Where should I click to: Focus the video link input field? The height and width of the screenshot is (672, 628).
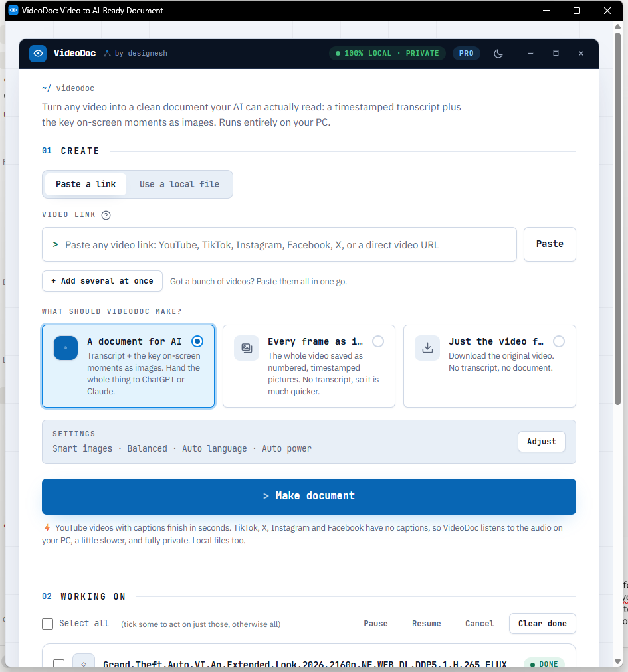[x=279, y=244]
